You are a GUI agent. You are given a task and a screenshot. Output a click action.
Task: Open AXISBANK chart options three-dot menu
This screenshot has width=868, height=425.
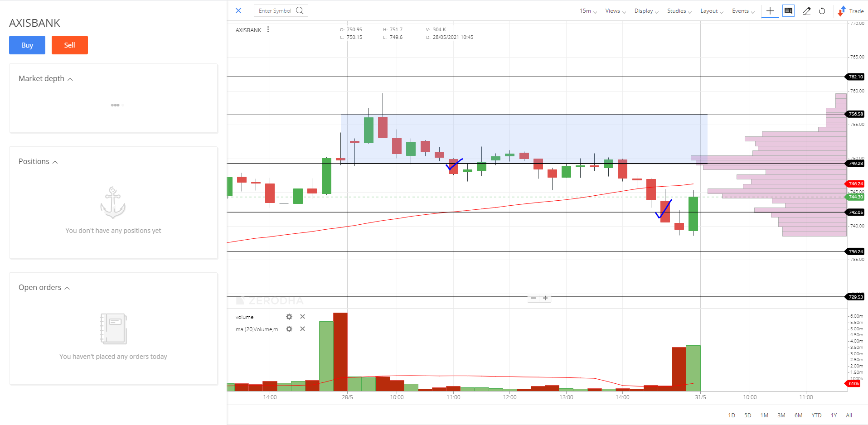268,29
